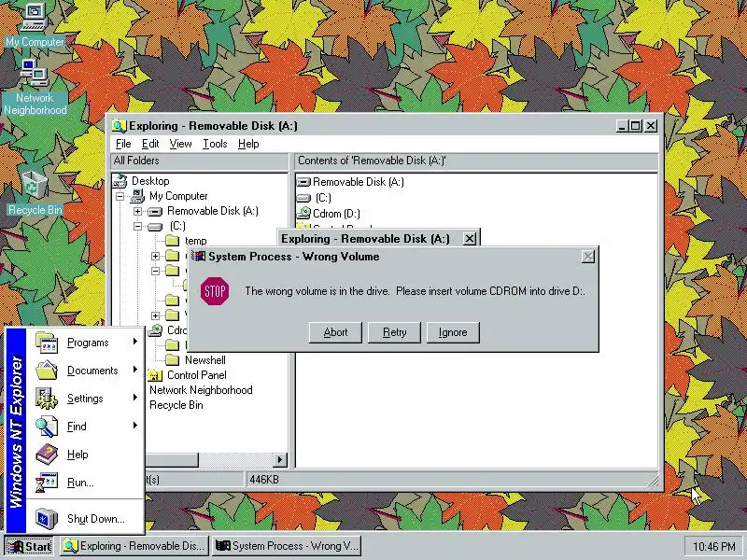Screen dimensions: 747x560
Task: Click the Desktop icon in folder tree
Action: (x=120, y=181)
